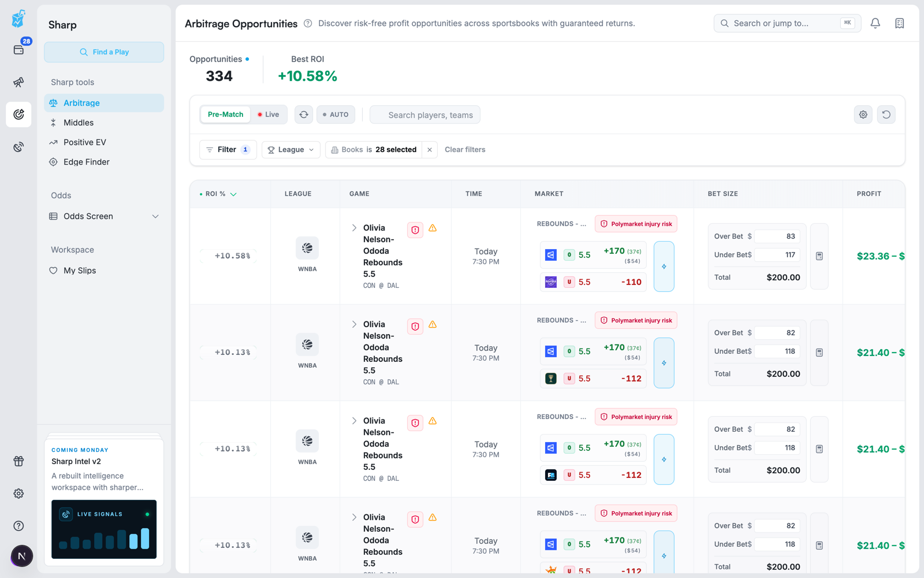This screenshot has height=578, width=924.
Task: Open Positive EV tool
Action: pyautogui.click(x=104, y=142)
